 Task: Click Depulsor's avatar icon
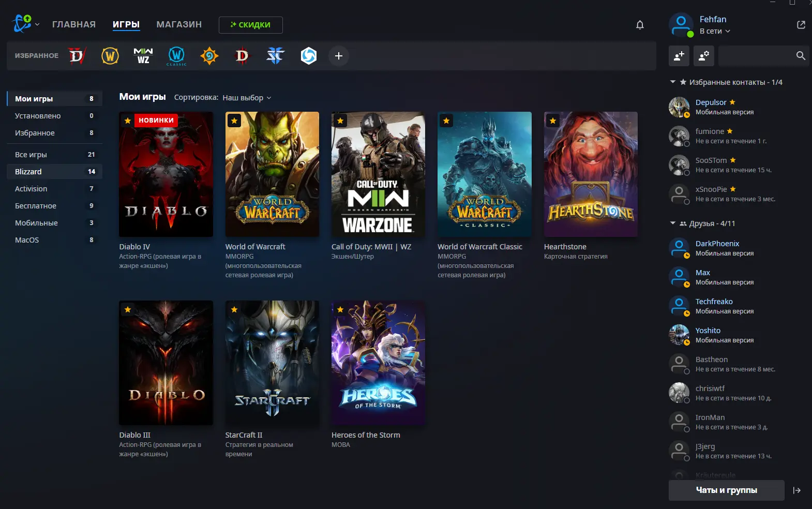point(679,107)
